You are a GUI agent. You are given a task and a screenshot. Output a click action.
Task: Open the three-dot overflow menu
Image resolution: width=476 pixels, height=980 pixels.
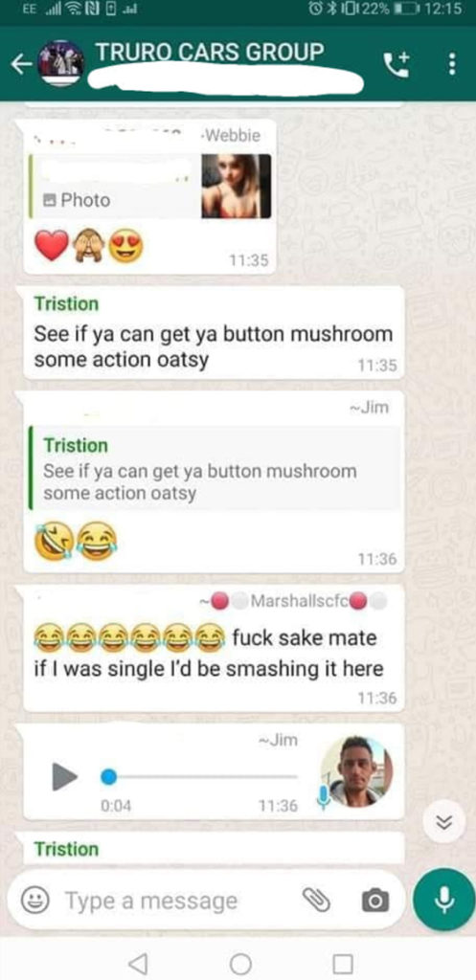[452, 64]
